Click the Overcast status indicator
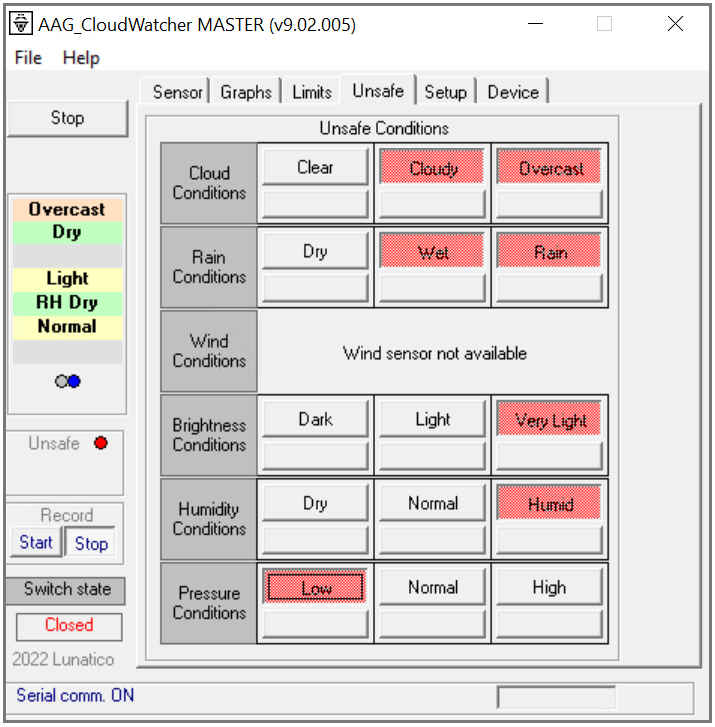715x727 pixels. point(68,210)
